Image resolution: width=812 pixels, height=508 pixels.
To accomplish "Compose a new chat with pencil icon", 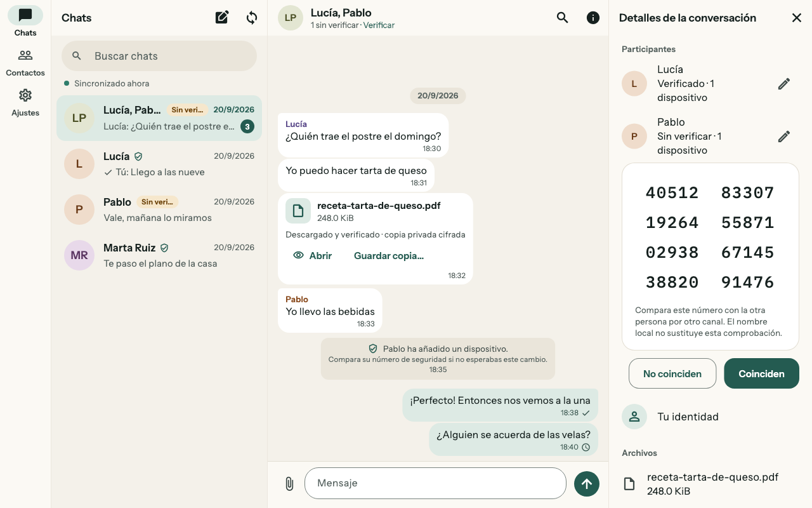I will click(222, 18).
